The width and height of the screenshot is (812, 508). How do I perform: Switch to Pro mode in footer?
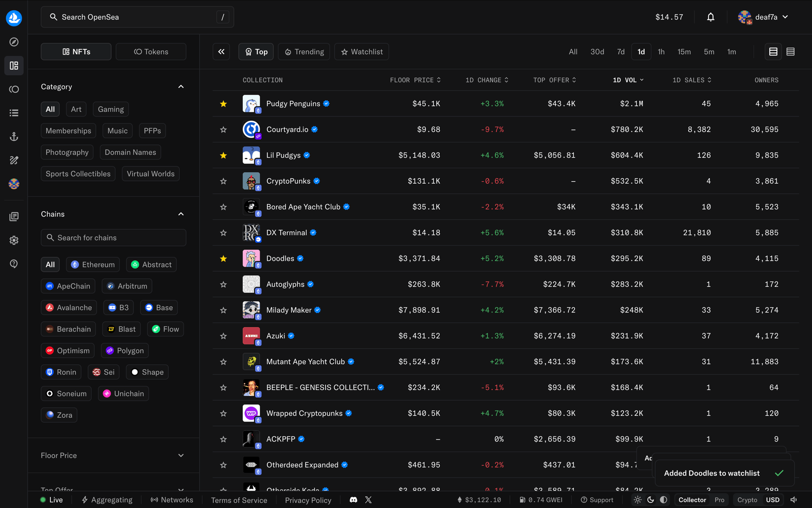[719, 500]
